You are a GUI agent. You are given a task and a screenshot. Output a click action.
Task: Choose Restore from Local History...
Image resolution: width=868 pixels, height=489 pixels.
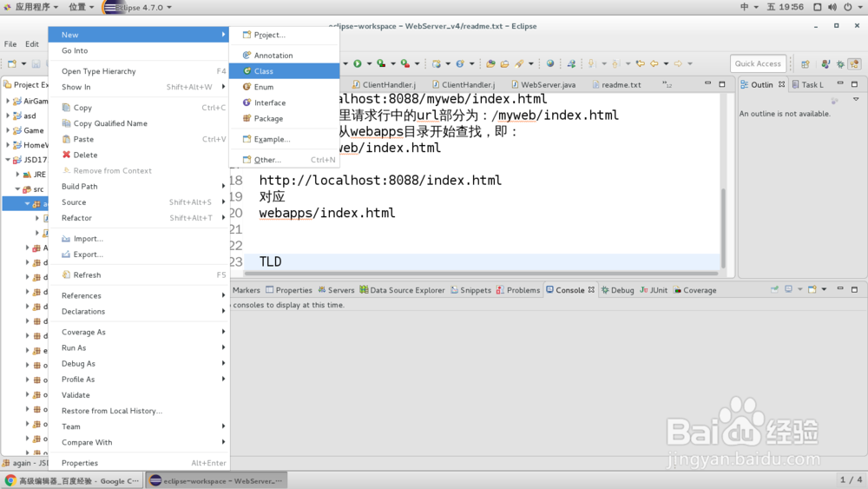click(138, 410)
